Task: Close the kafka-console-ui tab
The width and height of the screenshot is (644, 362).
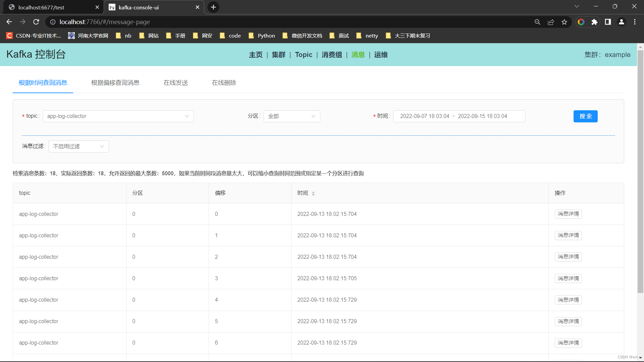Action: 197,7
